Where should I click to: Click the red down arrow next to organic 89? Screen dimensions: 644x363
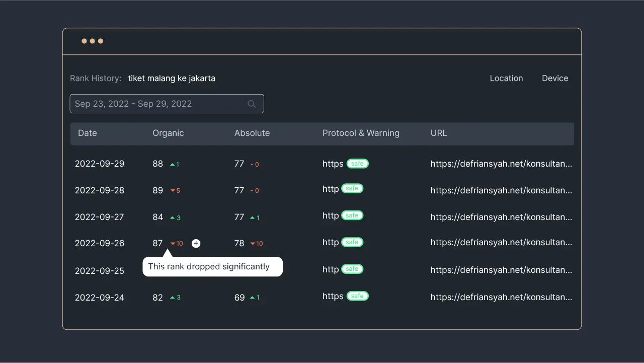173,191
